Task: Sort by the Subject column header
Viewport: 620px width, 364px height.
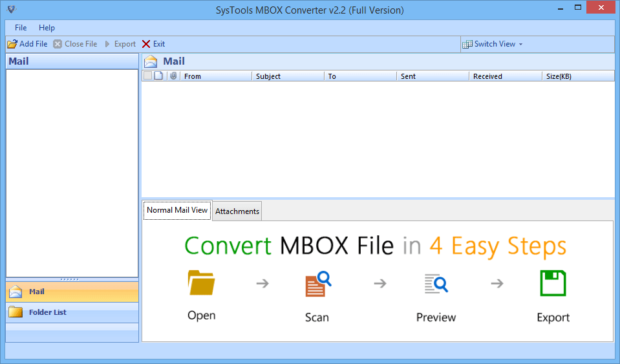Action: point(288,76)
